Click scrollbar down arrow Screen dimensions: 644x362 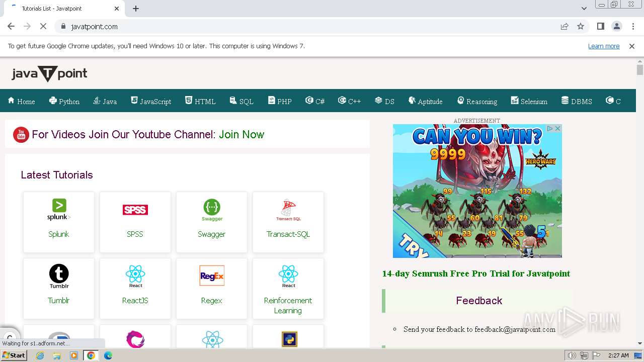click(639, 343)
